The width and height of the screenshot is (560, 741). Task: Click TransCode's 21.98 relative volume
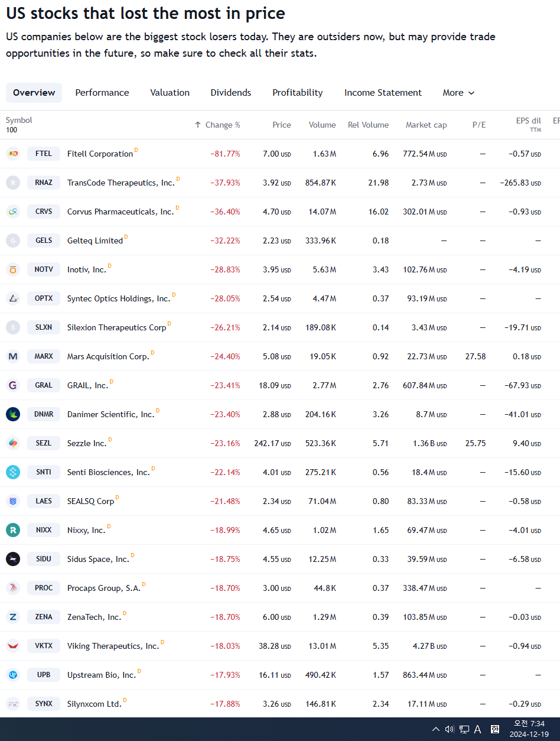click(x=378, y=183)
